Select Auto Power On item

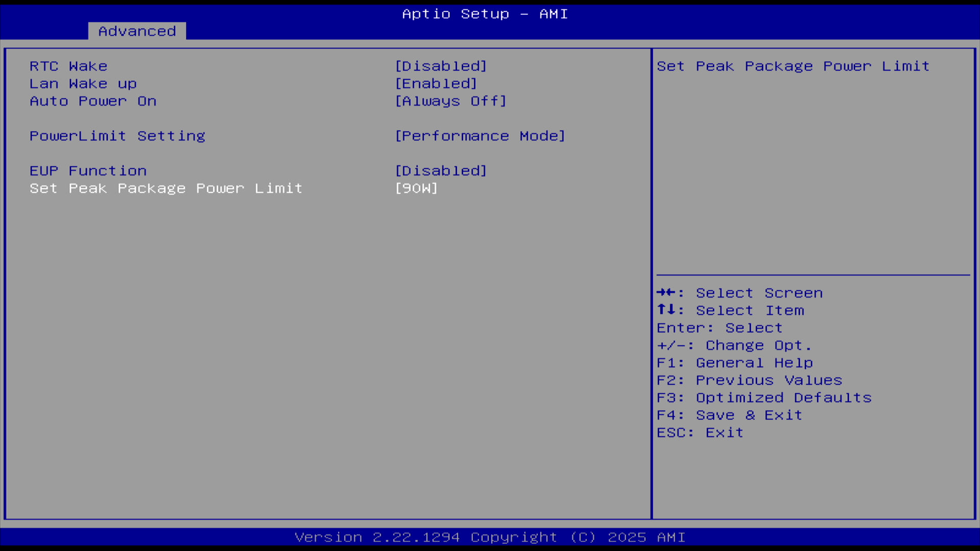(93, 101)
